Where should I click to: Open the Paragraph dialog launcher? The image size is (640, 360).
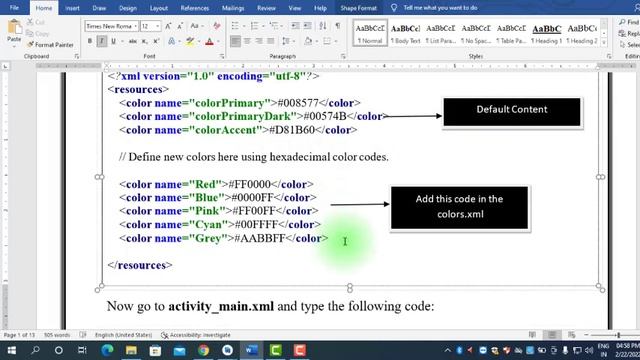343,56
